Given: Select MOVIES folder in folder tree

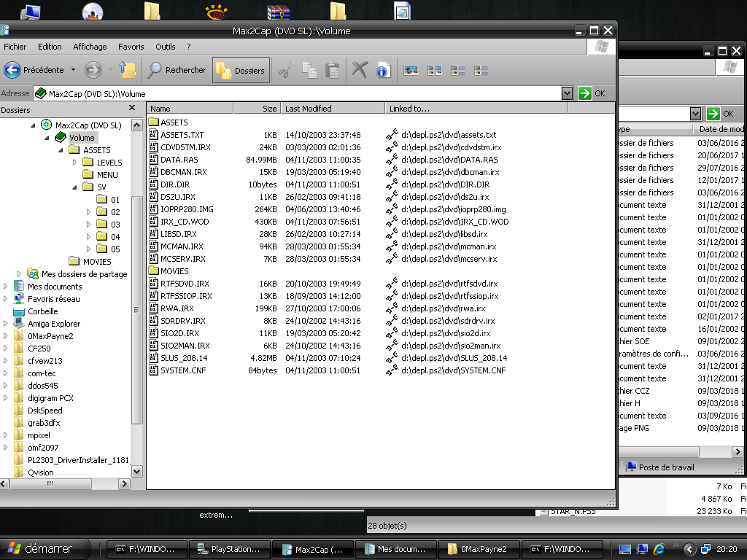Looking at the screenshot, I should [x=97, y=262].
